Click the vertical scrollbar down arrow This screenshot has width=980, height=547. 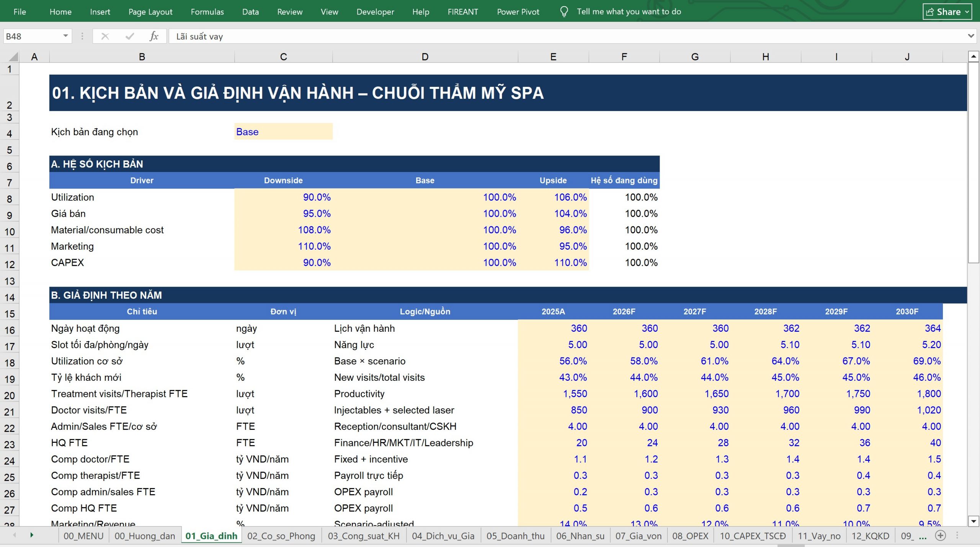973,521
